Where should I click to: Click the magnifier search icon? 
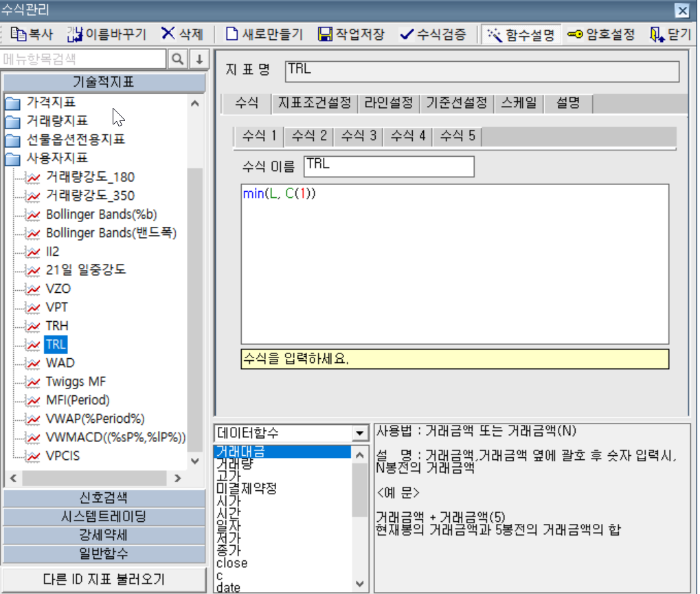point(178,59)
